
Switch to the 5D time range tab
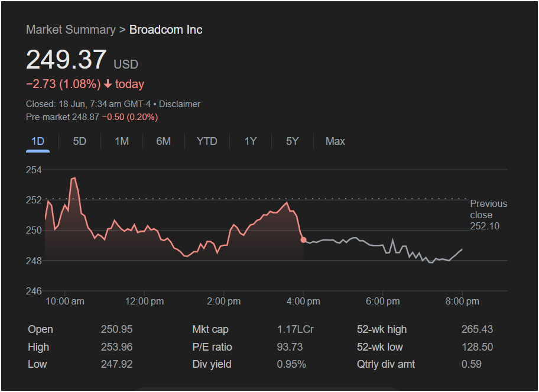coord(79,141)
